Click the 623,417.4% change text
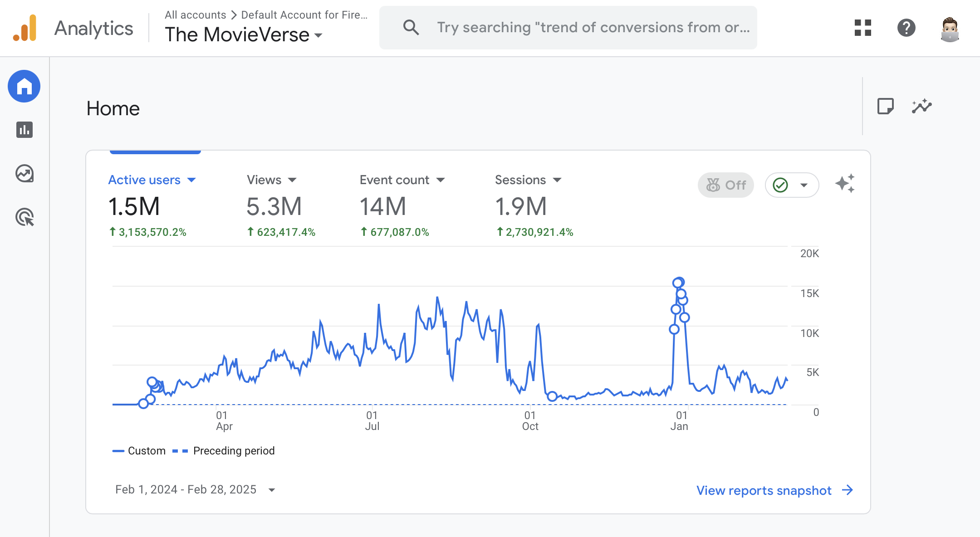 (x=281, y=232)
